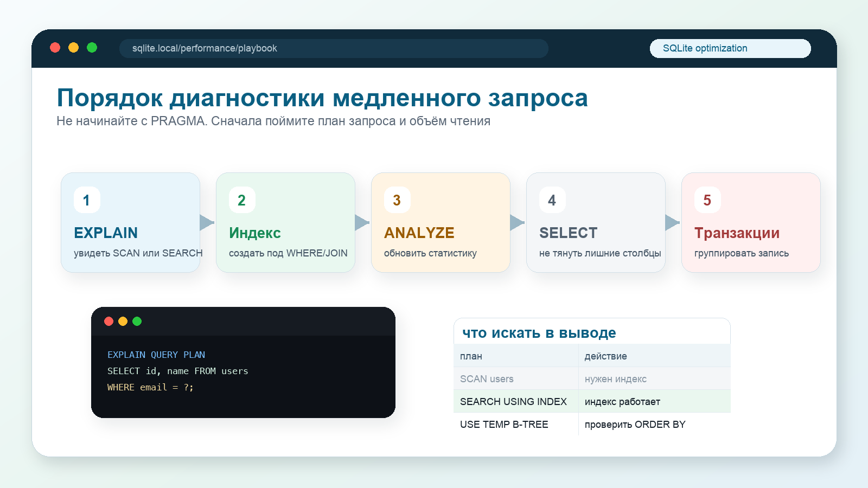Click the red dot in code window
The image size is (868, 488).
tap(108, 322)
